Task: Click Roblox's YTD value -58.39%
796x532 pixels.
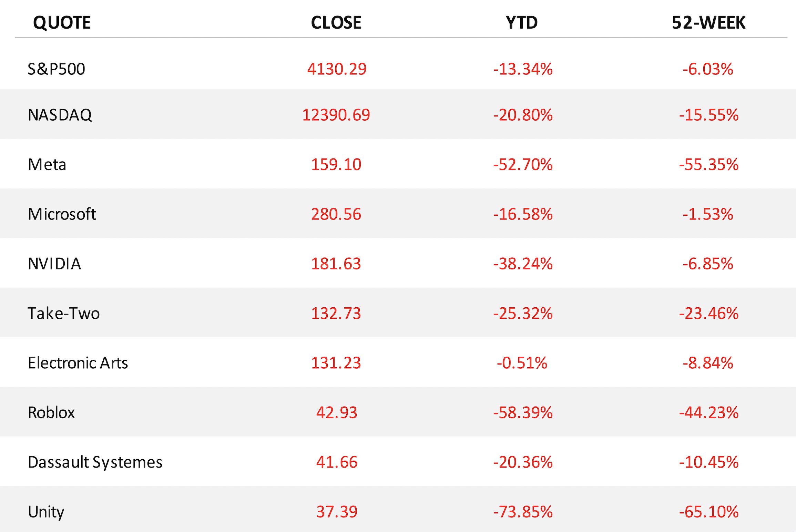Action: click(x=523, y=412)
